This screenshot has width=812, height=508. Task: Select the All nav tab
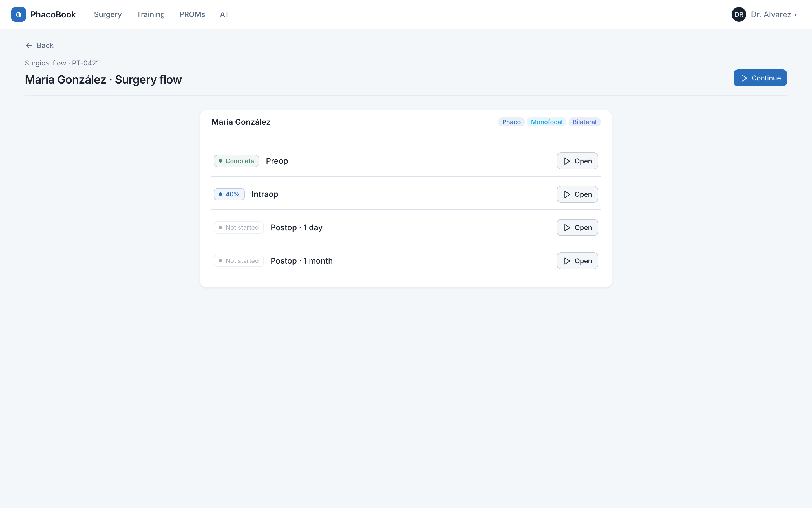(224, 14)
